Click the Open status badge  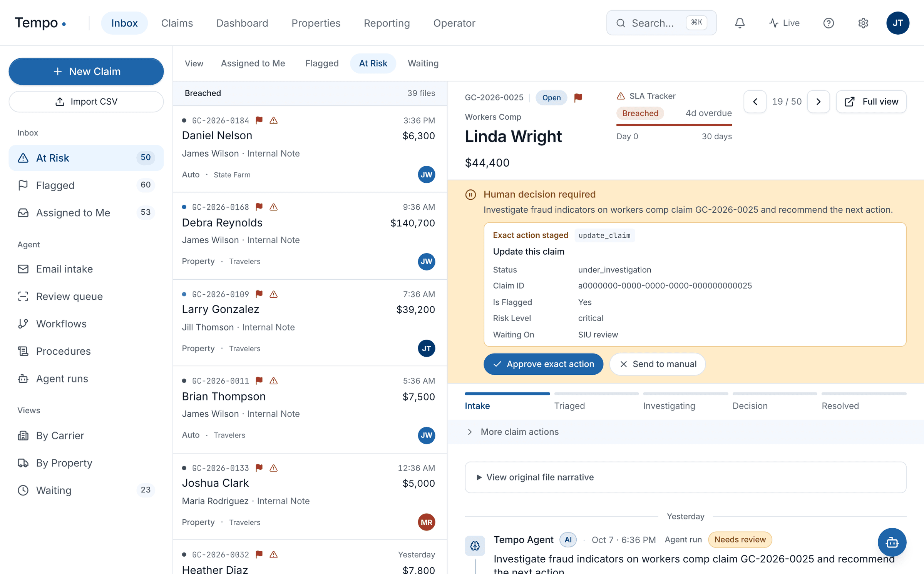(x=551, y=98)
